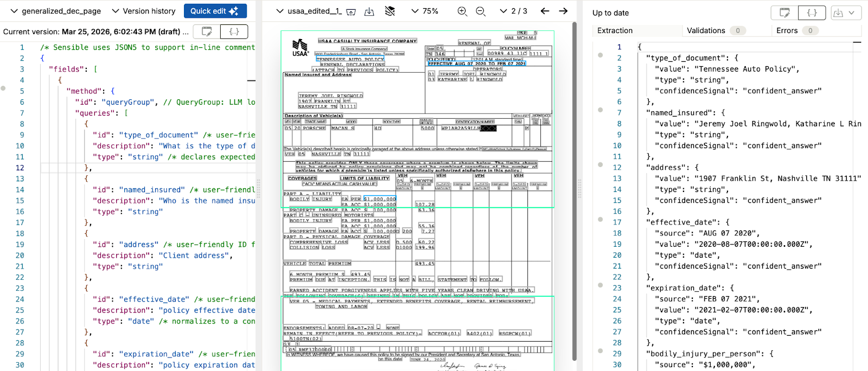Click the "1907 Franklin St, Nashville" value line
Screen dimensions: 868x371
tap(758, 178)
